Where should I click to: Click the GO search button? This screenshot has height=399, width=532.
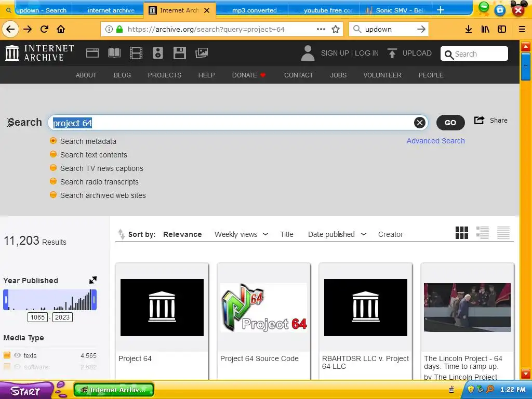[450, 123]
